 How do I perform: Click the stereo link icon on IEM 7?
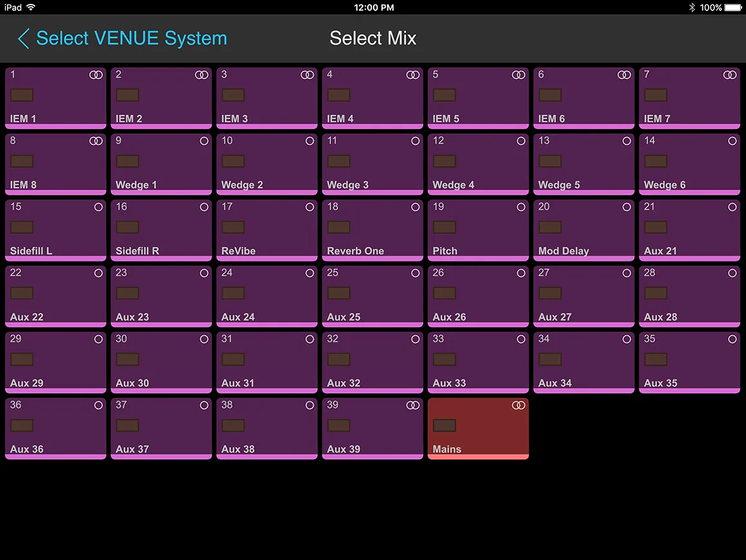(x=730, y=75)
